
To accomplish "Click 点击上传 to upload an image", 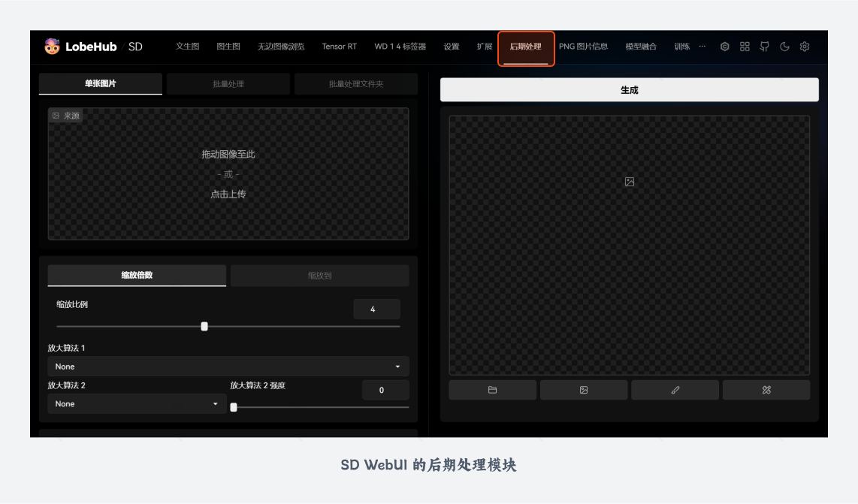I will (x=228, y=195).
